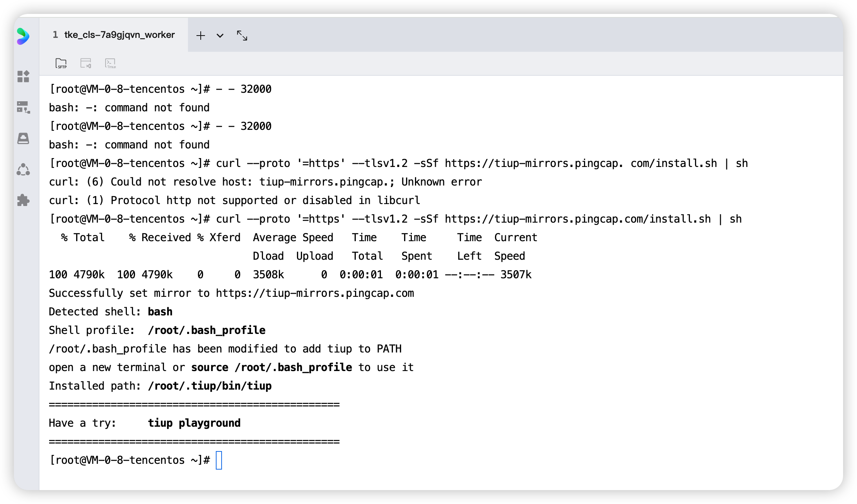
Task: Click the colorful app logo
Action: pyautogui.click(x=23, y=36)
